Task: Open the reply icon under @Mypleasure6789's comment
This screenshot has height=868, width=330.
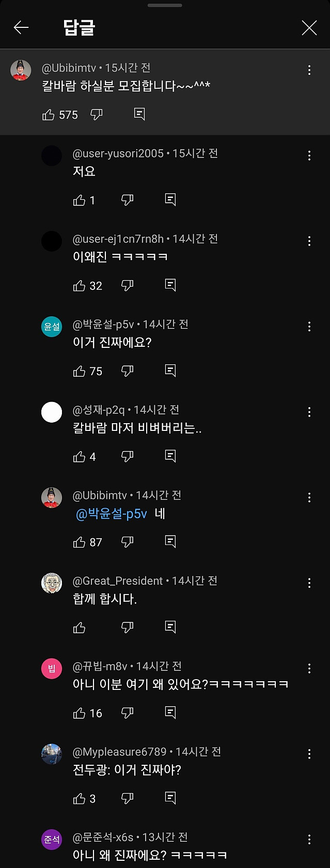Action: coord(170,797)
